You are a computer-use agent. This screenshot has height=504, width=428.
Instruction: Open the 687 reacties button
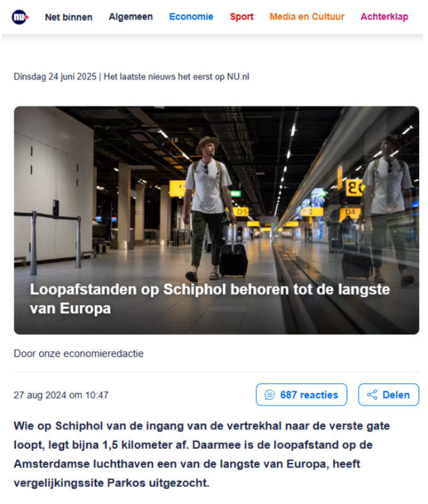coord(302,395)
